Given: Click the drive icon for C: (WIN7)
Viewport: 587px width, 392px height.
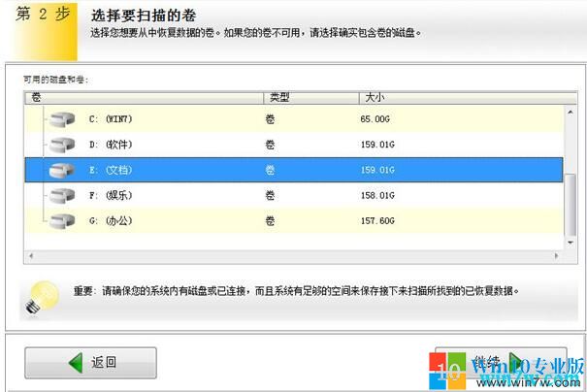Looking at the screenshot, I should pyautogui.click(x=62, y=119).
